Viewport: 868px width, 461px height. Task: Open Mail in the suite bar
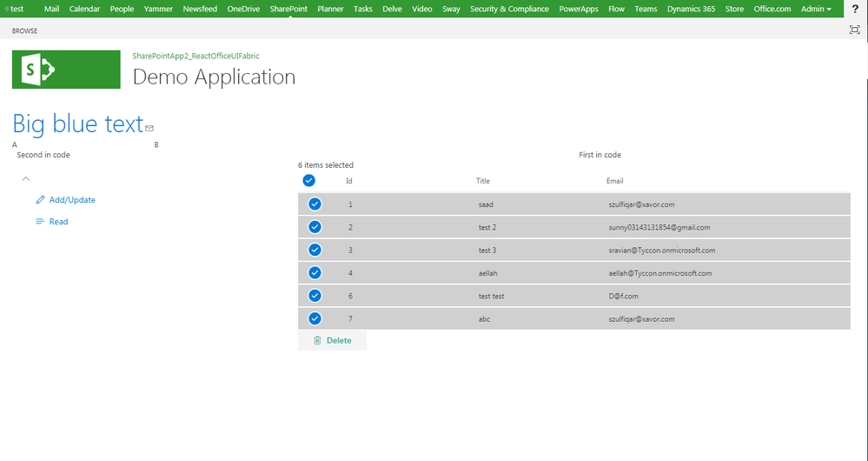51,9
